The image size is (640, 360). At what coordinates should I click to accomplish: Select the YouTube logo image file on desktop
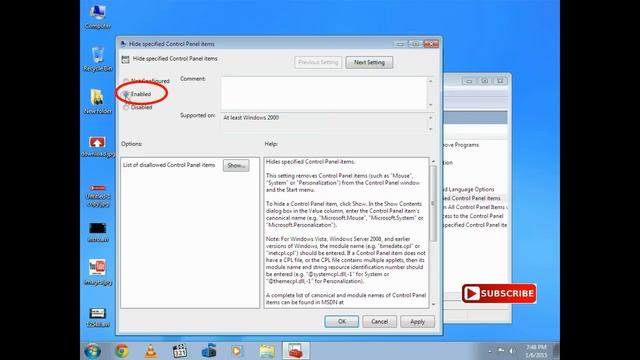[98, 272]
